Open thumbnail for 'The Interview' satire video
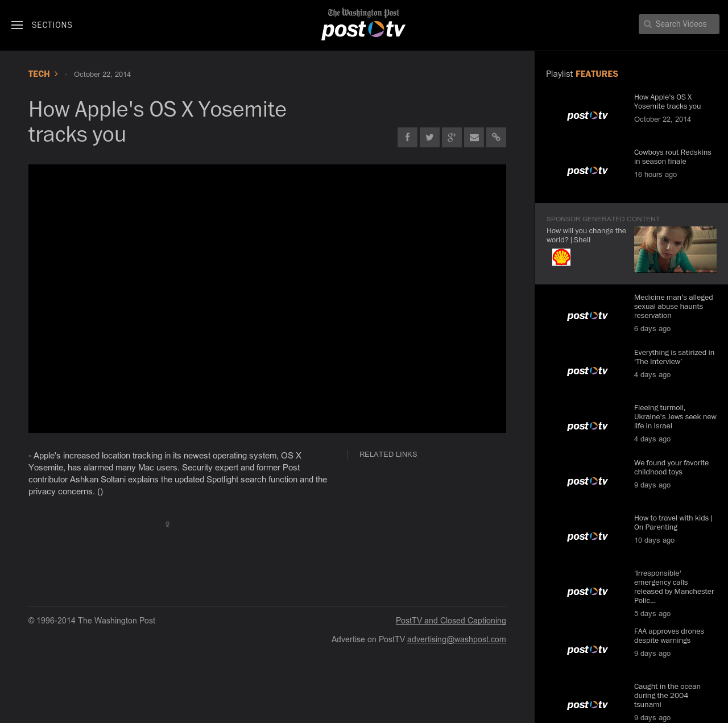Image resolution: width=728 pixels, height=723 pixels. coord(588,371)
